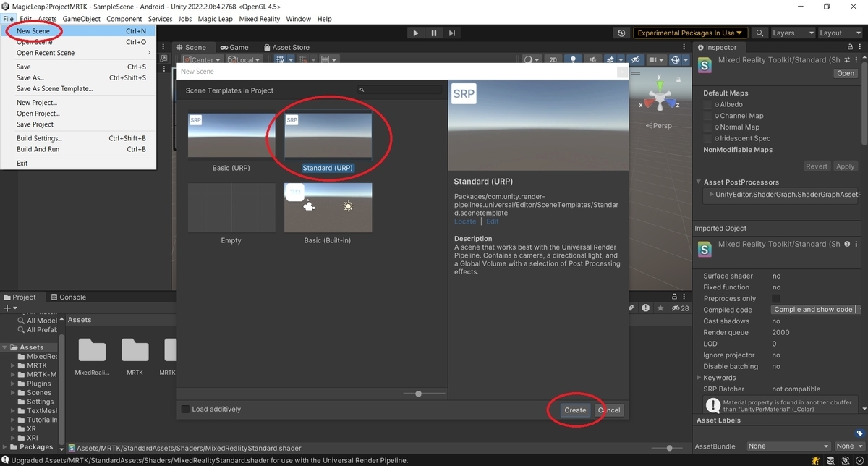Open the Center pivot mode dropdown
Viewport: 868px width, 466px height.
(202, 60)
